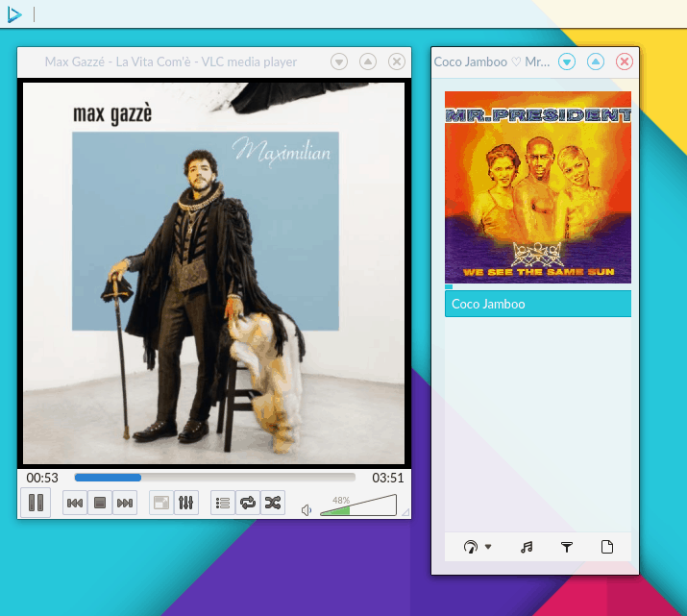
Task: Open the filter funnel icon
Action: 567,547
